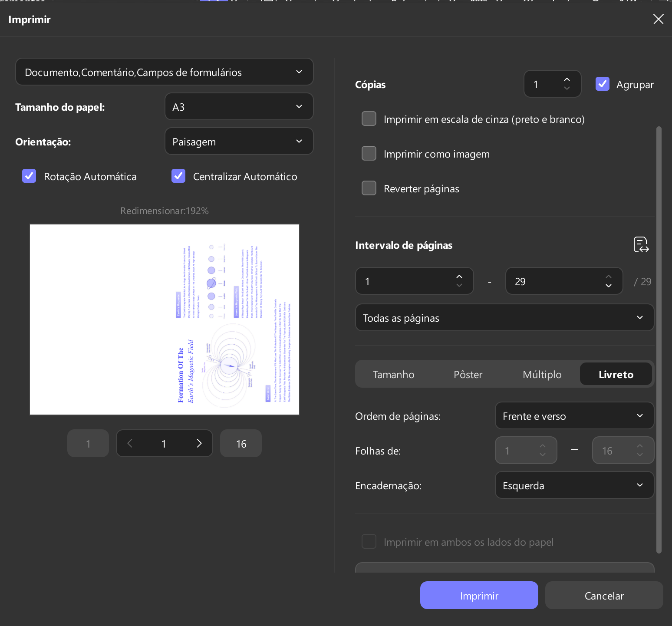The height and width of the screenshot is (626, 672).
Task: Jump to last preview page button 16
Action: (x=241, y=443)
